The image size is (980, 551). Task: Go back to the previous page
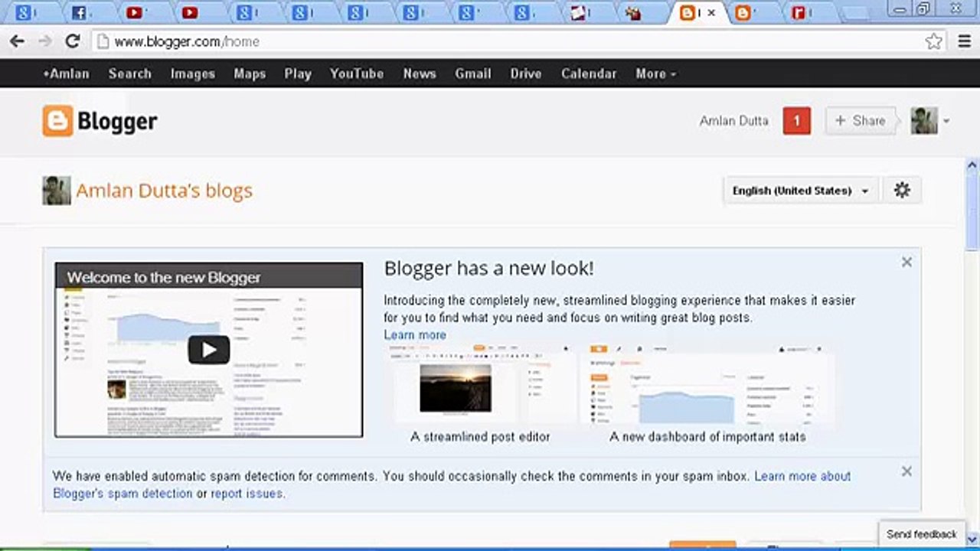pyautogui.click(x=17, y=41)
